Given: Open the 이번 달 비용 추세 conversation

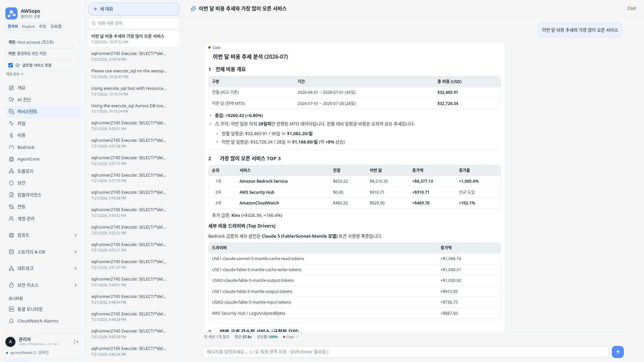Looking at the screenshot, I should (134, 39).
